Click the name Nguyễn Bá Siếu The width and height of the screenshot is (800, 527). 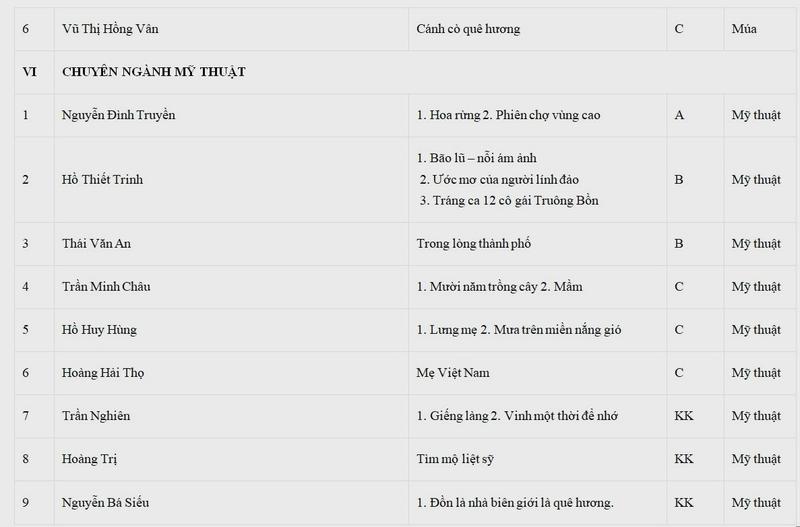pos(106,502)
